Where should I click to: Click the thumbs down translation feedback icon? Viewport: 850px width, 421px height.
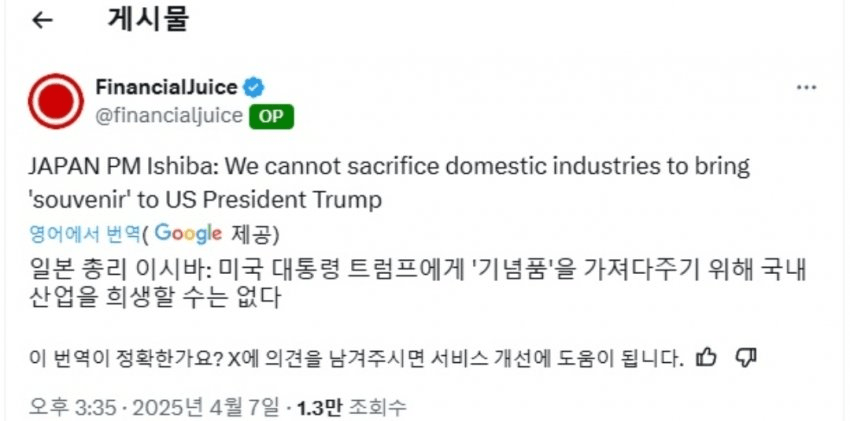[x=745, y=356]
